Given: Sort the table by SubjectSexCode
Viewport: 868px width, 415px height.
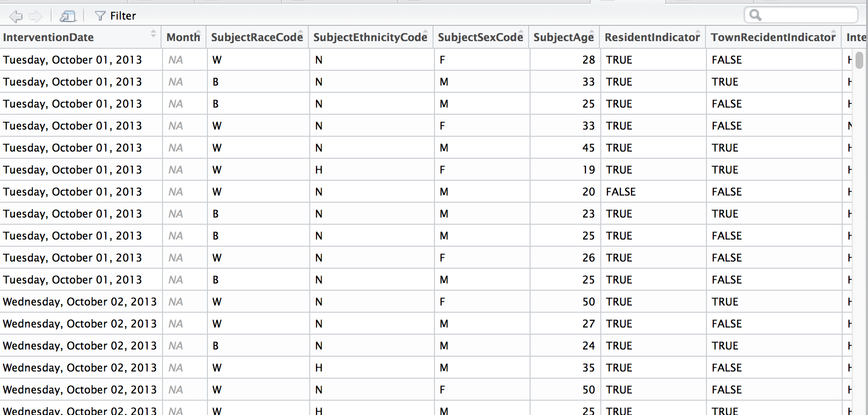Looking at the screenshot, I should click(x=480, y=37).
